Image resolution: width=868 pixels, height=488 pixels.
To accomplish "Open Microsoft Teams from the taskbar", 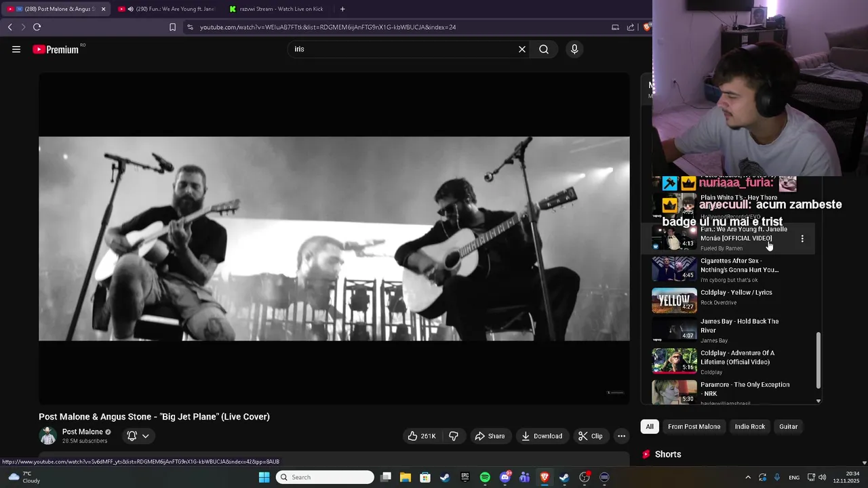I will [x=524, y=477].
